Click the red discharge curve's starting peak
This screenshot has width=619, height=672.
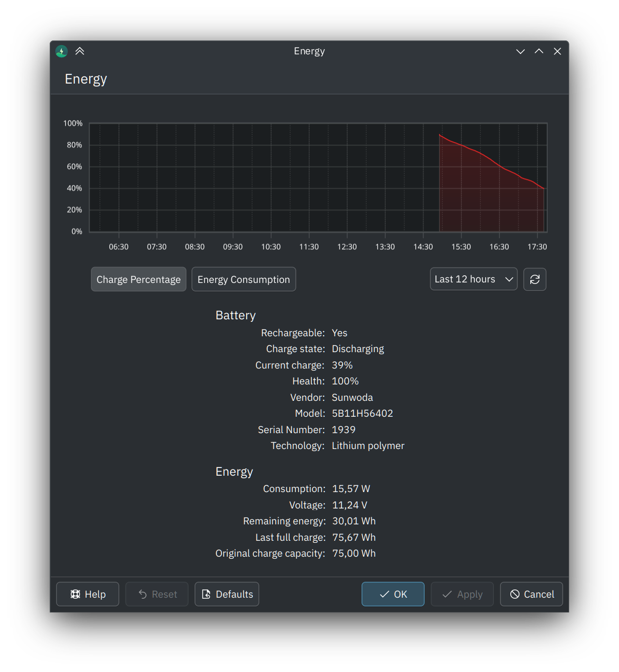click(x=440, y=135)
